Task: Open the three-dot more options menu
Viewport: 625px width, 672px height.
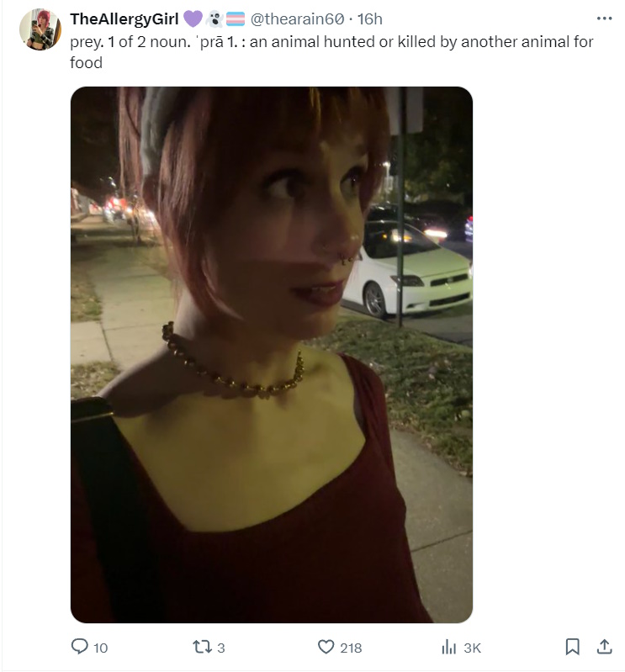Action: 604,19
